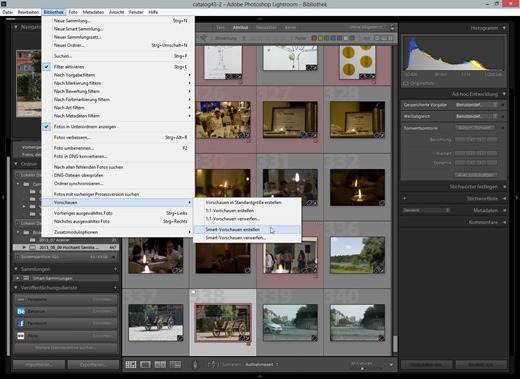520x379 pixels.
Task: Click the Facebook publish service icon
Action: point(21,323)
